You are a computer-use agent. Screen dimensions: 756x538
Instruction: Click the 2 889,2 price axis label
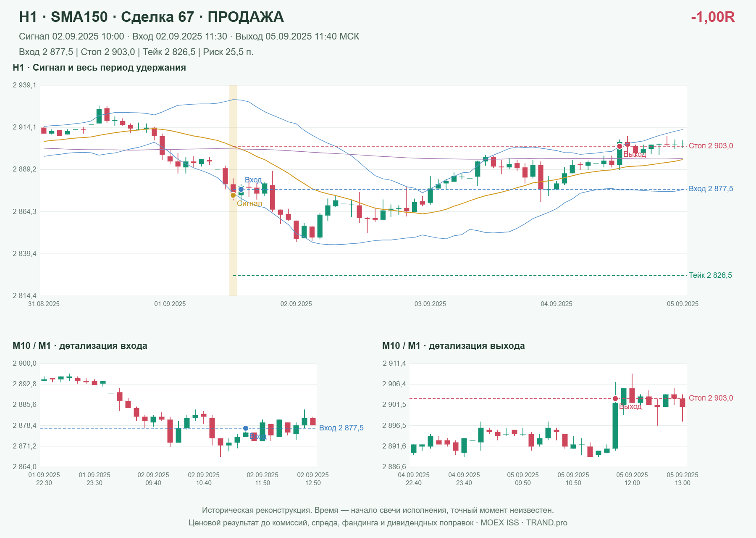click(24, 169)
